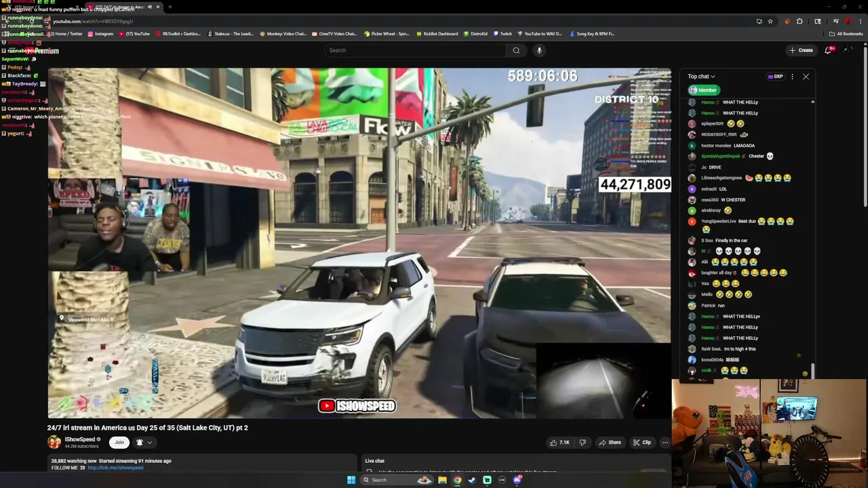The height and width of the screenshot is (488, 868).
Task: Open File Explorer from taskbar
Action: [442, 480]
